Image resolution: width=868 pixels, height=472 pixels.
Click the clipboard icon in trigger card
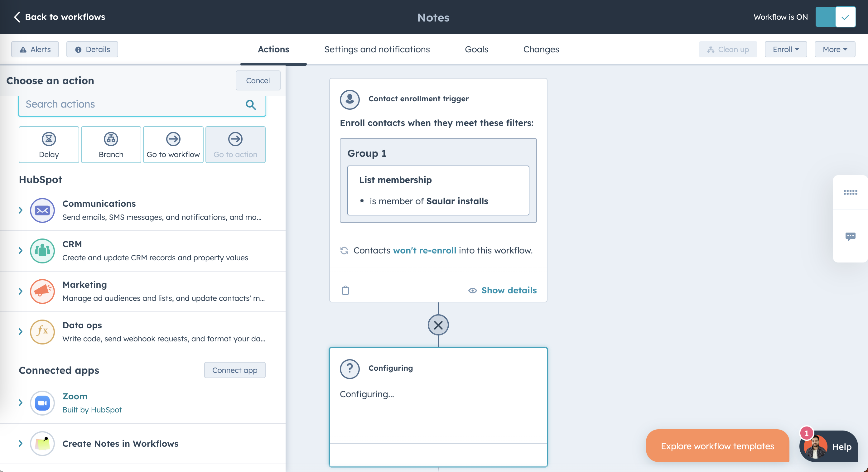point(345,291)
